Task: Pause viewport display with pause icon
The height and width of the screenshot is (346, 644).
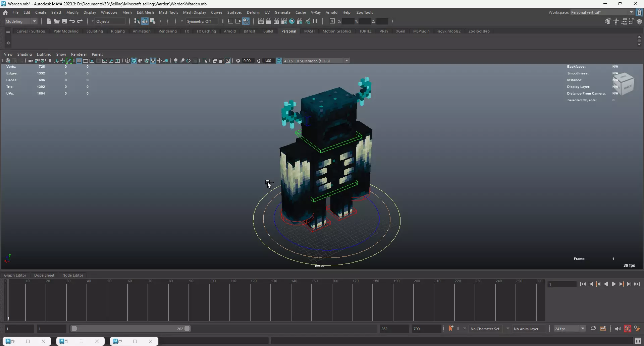Action: click(315, 21)
